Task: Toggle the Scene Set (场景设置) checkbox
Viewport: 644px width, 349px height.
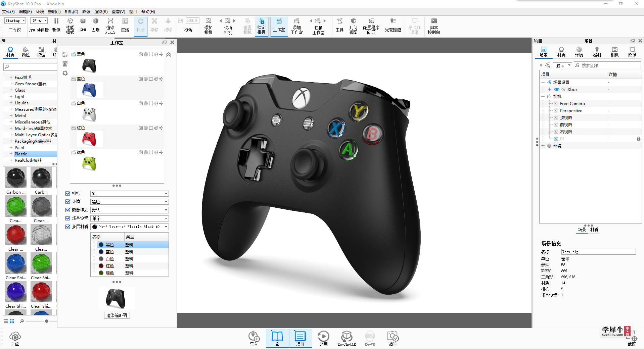Action: coord(67,218)
